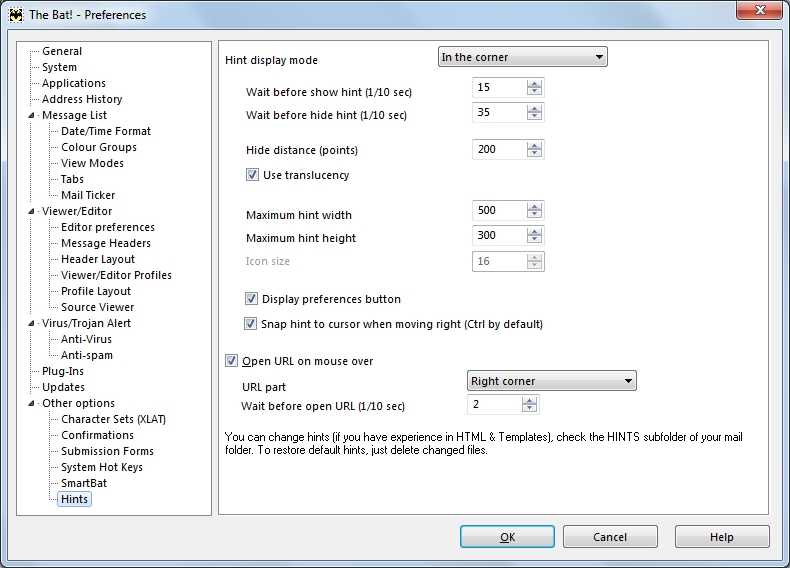Open the General preferences section
The width and height of the screenshot is (790, 568).
click(x=62, y=51)
